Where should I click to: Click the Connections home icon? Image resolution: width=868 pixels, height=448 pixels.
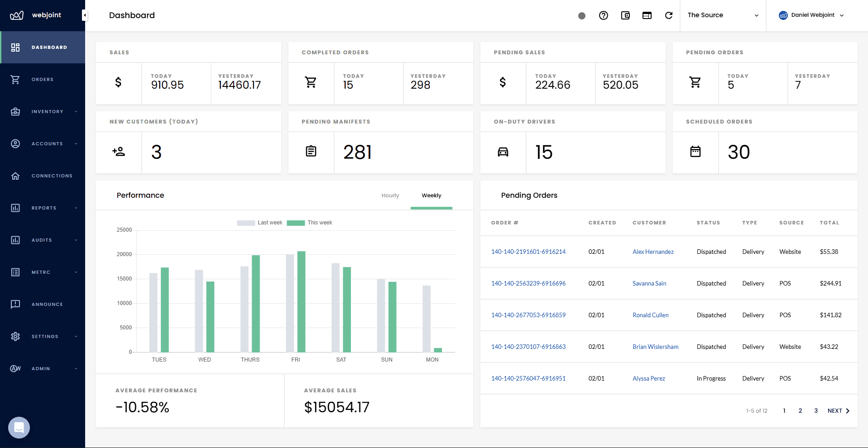pyautogui.click(x=15, y=176)
